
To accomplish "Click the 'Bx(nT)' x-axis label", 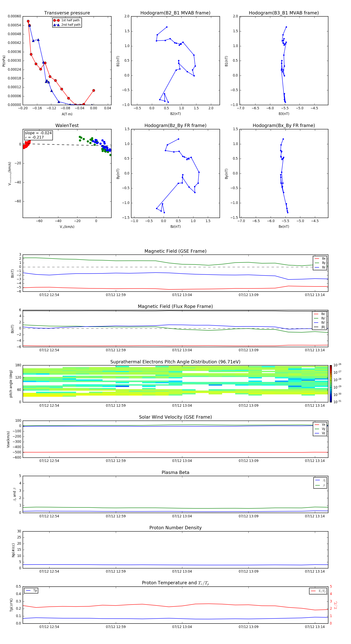I will 284,227.
